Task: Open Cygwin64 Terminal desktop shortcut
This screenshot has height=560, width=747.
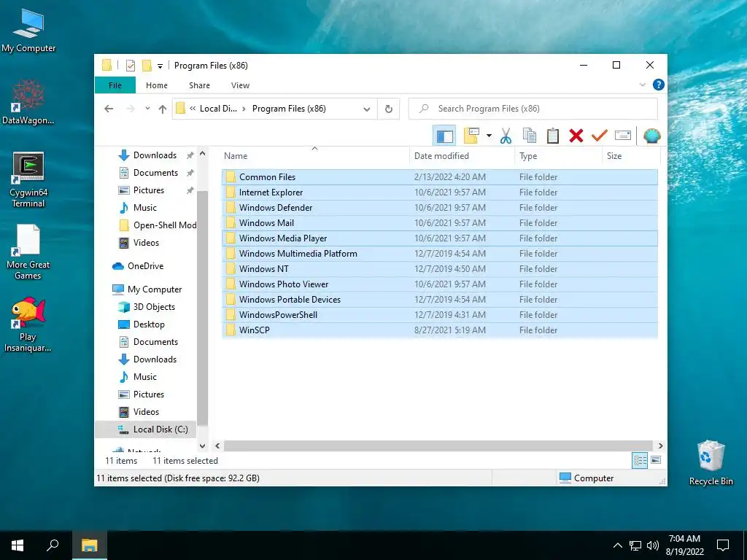Action: [x=28, y=180]
